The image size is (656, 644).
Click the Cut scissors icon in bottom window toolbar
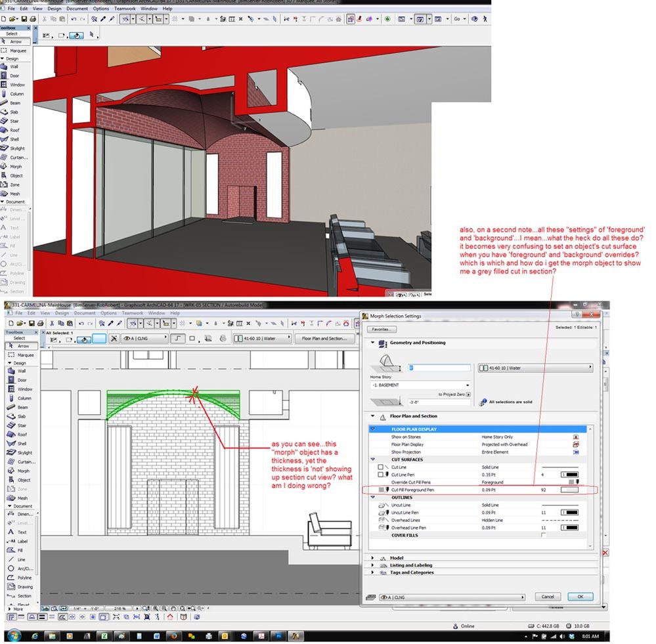coord(52,323)
